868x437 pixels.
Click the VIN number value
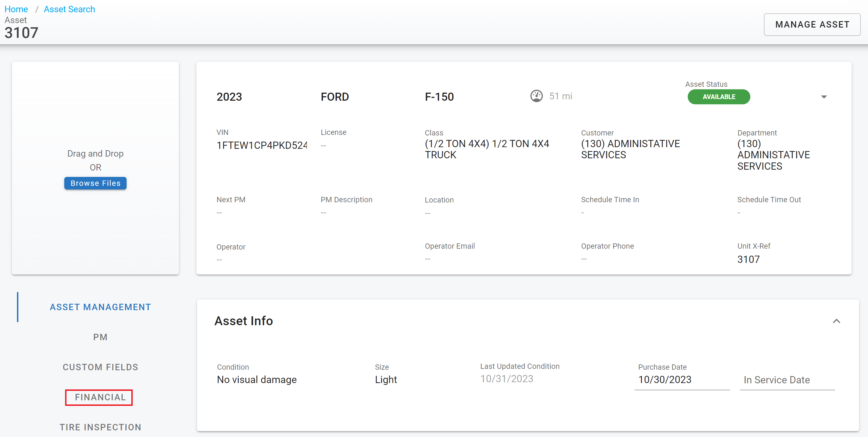262,145
